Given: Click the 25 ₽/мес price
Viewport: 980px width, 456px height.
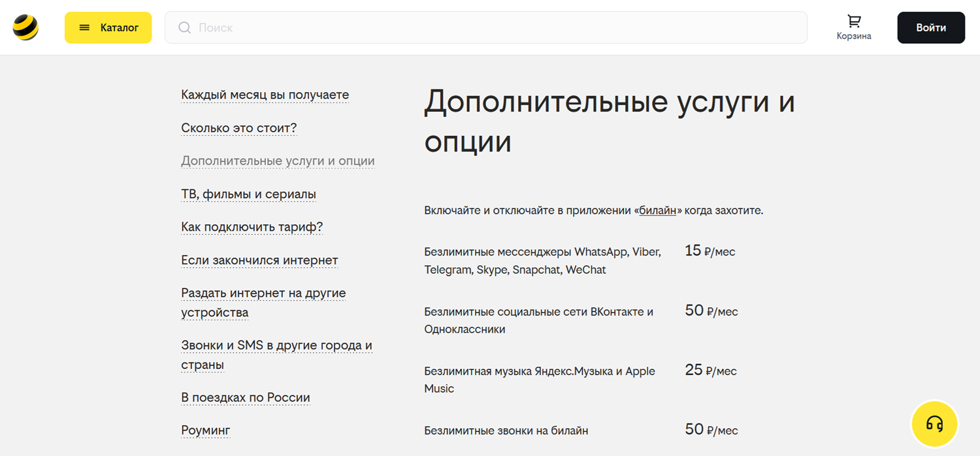Looking at the screenshot, I should (x=710, y=370).
